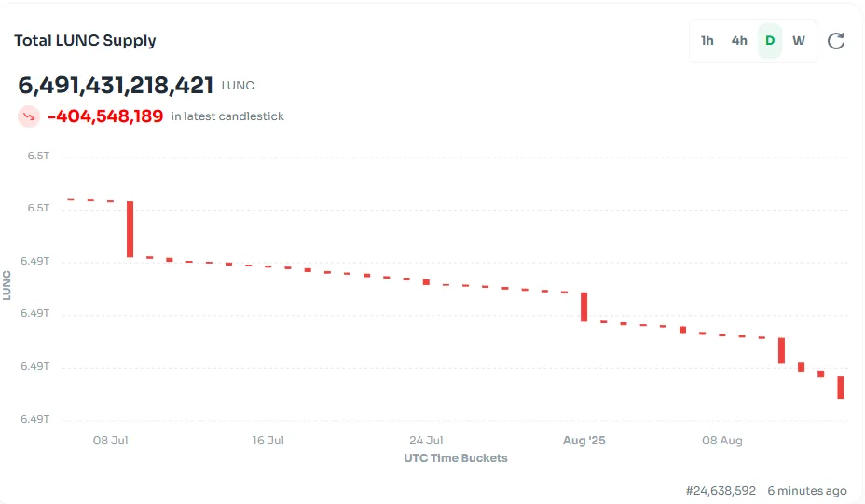Click the large candlestick at Aug '25
Screen dimensions: 865x504
pyautogui.click(x=584, y=307)
